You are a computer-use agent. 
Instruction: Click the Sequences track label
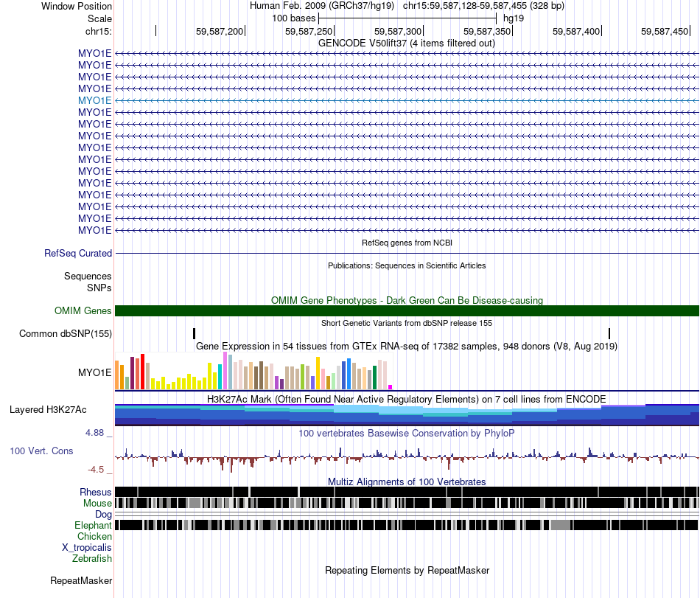click(88, 276)
